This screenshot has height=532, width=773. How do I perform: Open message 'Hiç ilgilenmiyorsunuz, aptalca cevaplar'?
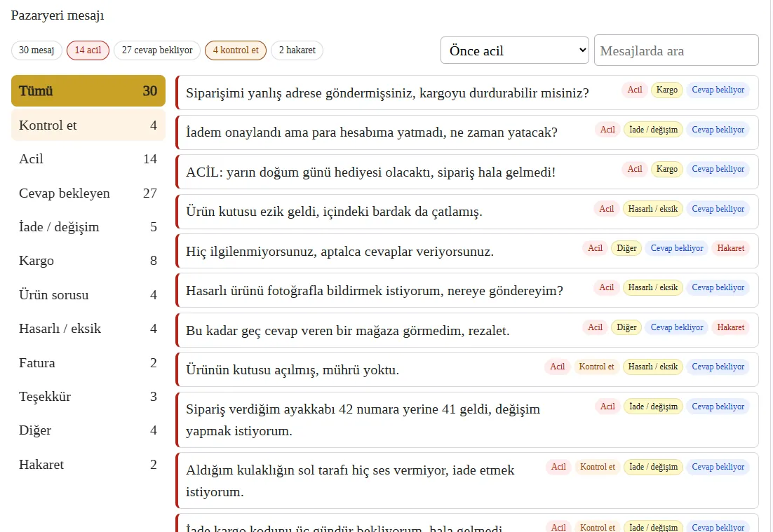tap(467, 251)
